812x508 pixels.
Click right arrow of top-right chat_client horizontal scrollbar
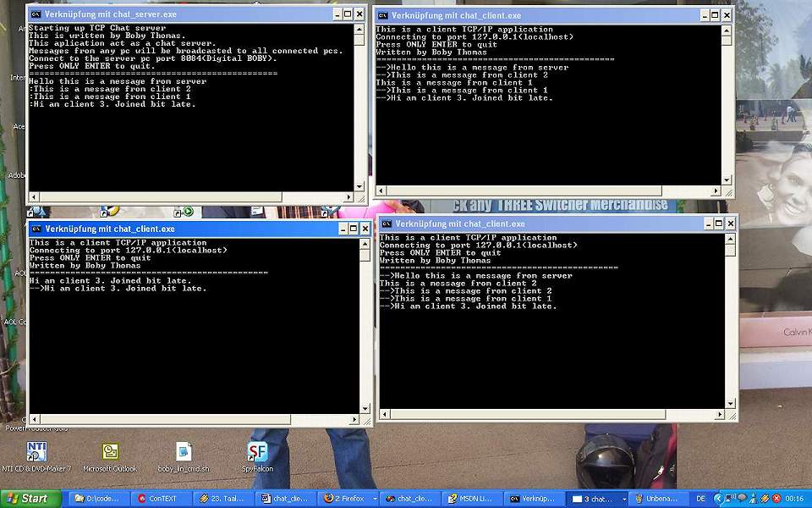point(716,190)
